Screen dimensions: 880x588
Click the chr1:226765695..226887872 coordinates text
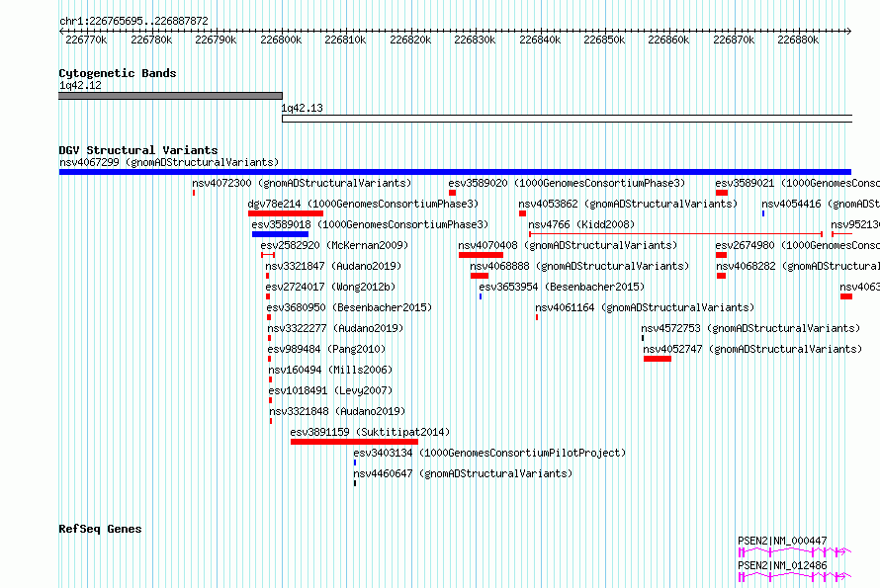(133, 21)
